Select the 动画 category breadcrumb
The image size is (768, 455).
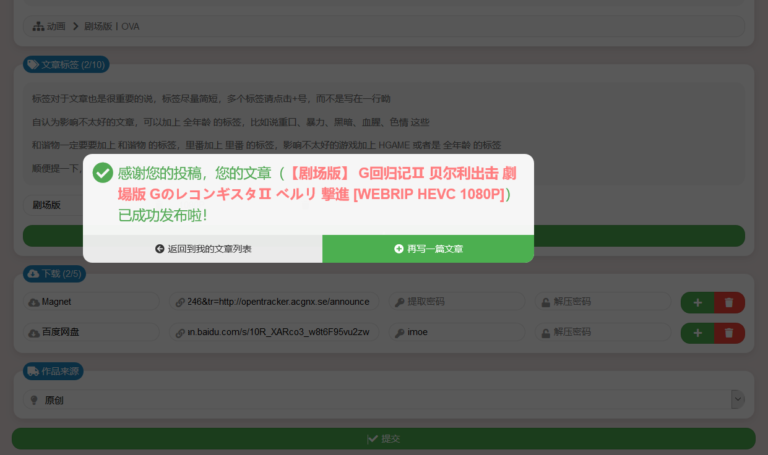(x=55, y=25)
